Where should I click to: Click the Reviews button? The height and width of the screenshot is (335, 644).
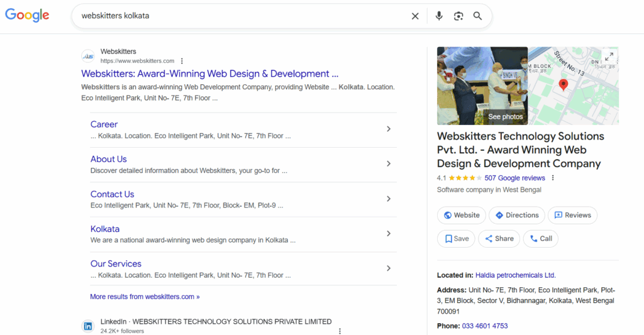click(x=572, y=215)
